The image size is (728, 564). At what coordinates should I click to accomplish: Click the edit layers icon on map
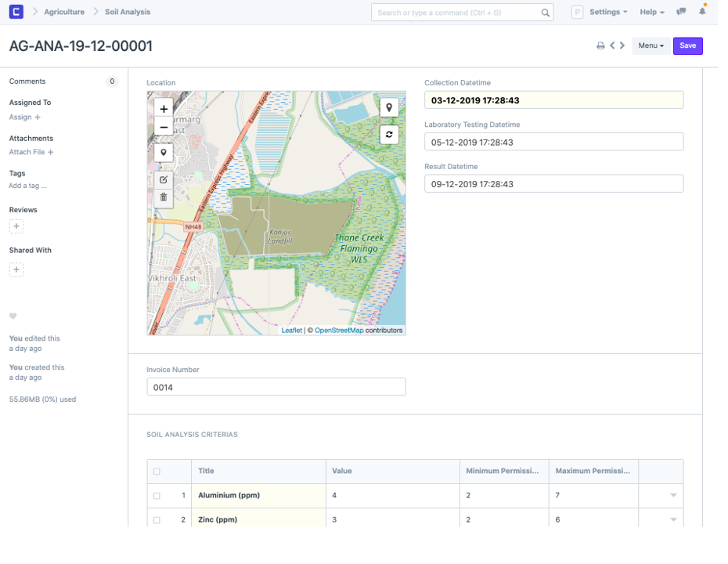(164, 179)
